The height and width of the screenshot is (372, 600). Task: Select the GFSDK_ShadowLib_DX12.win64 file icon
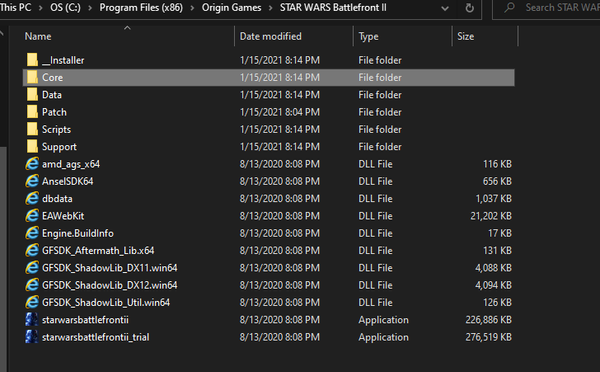tap(32, 285)
